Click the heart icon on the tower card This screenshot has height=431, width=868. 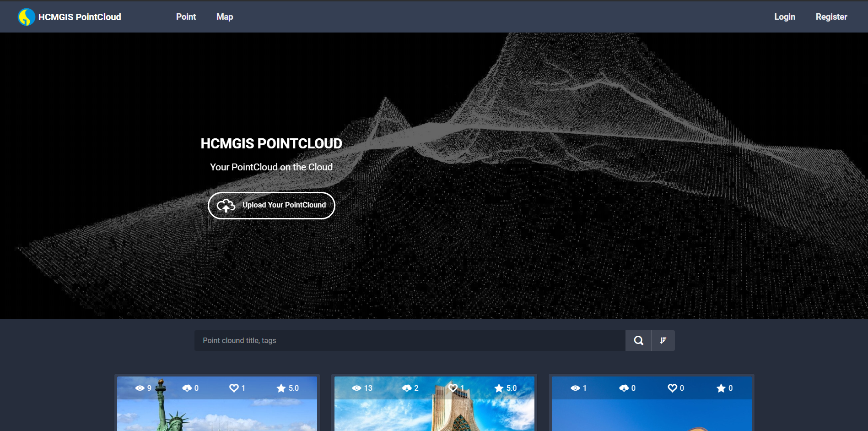[x=453, y=388]
